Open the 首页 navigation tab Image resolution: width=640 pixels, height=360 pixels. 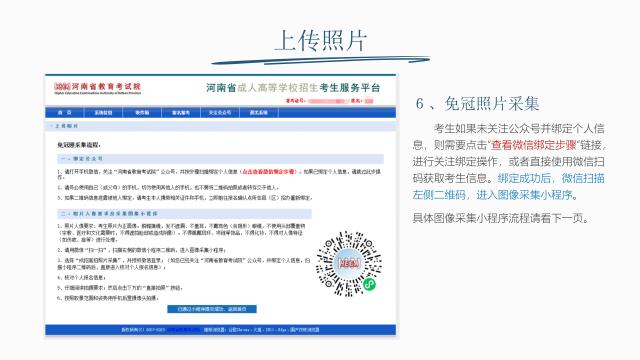point(64,113)
